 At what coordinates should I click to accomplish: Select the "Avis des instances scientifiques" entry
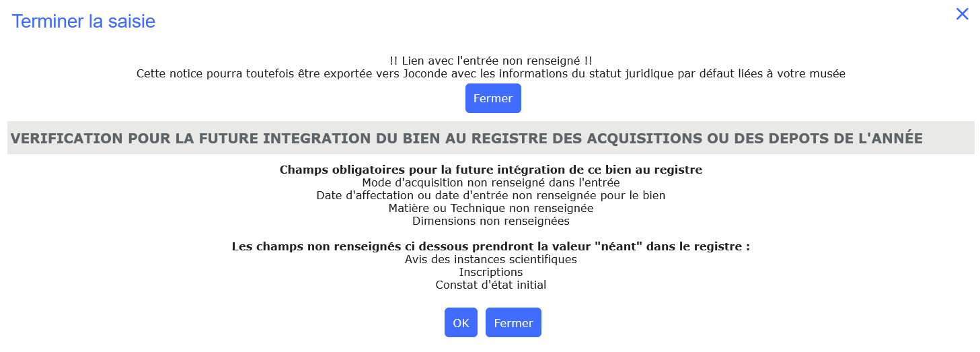coord(490,259)
